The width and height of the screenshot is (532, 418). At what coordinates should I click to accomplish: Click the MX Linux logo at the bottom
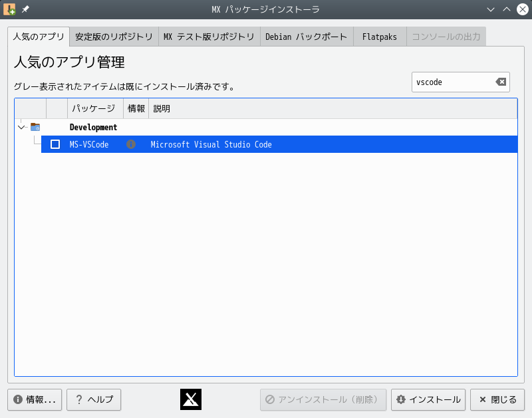[x=191, y=399]
